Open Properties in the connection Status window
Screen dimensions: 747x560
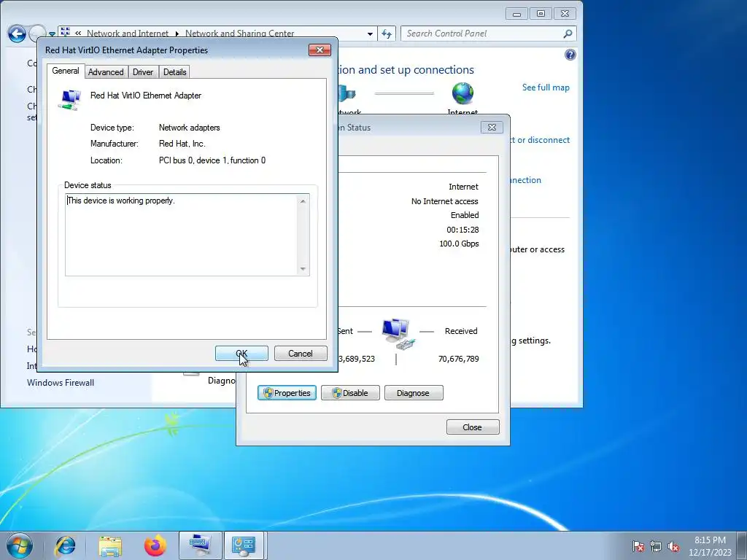point(287,393)
